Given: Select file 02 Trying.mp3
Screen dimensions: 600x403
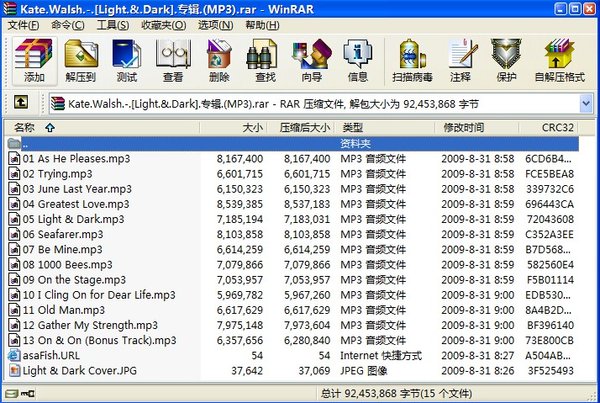Looking at the screenshot, I should click(x=57, y=174).
